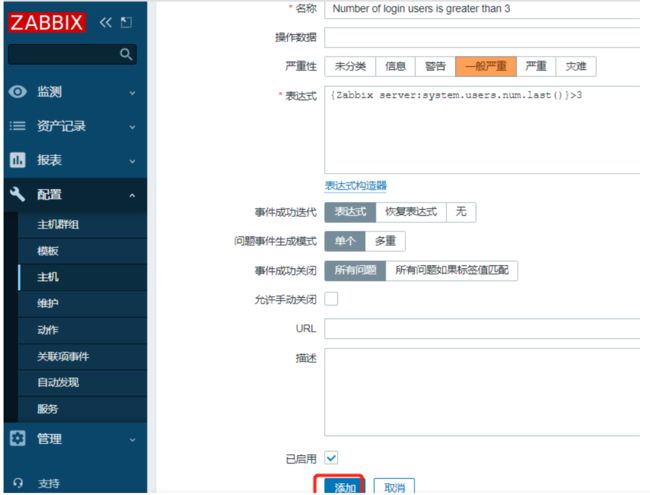
Task: Open the 模板 submenu item
Action: point(82,251)
